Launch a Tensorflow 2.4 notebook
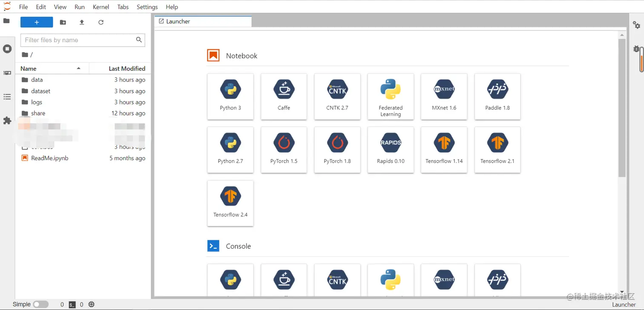 tap(230, 204)
